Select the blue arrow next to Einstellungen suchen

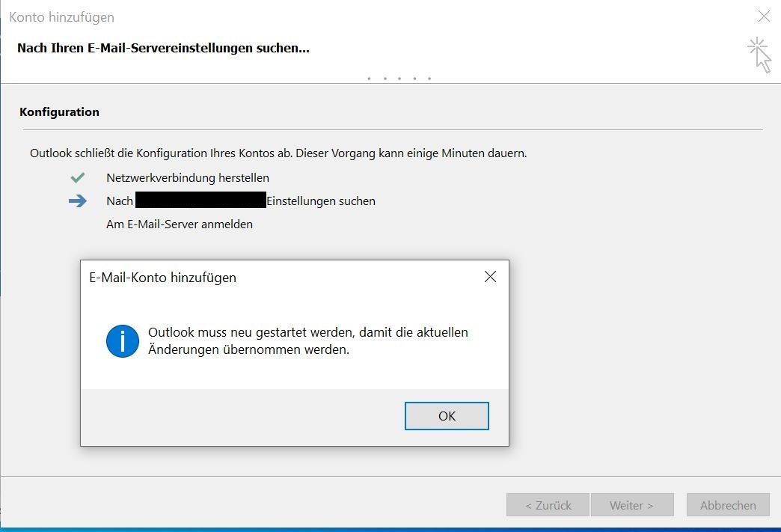tap(78, 201)
